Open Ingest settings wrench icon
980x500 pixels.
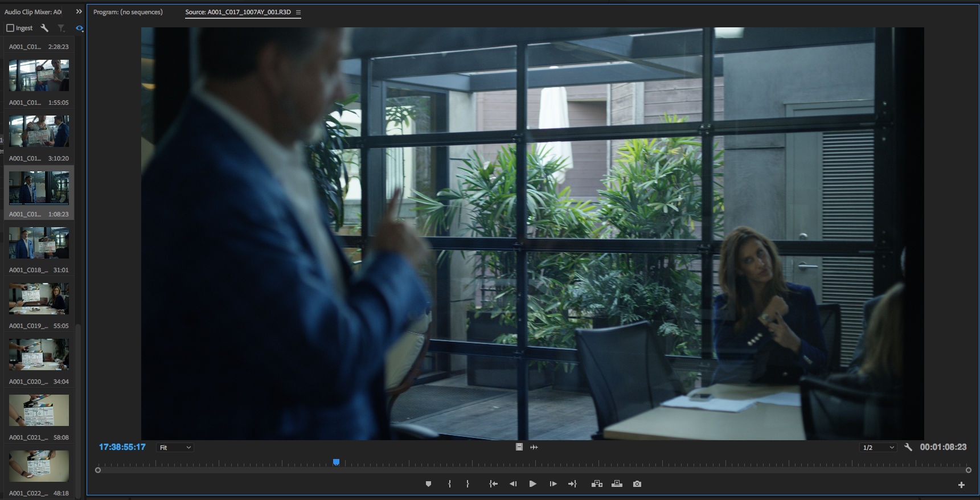point(44,28)
